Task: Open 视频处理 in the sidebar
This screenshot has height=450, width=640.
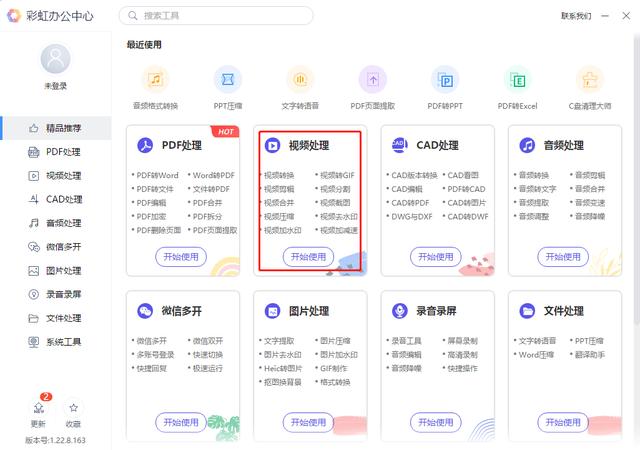Action: pos(56,176)
